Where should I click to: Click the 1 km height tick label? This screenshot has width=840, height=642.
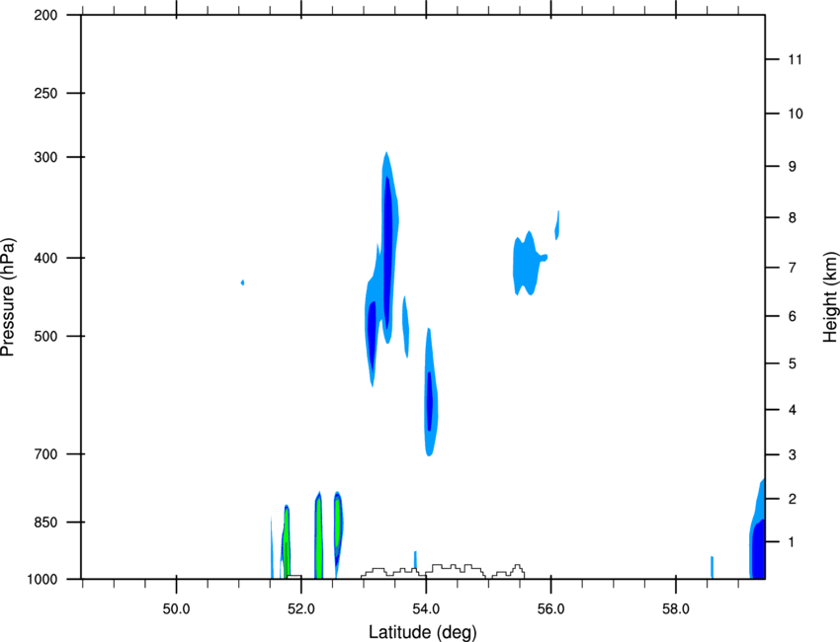(793, 542)
